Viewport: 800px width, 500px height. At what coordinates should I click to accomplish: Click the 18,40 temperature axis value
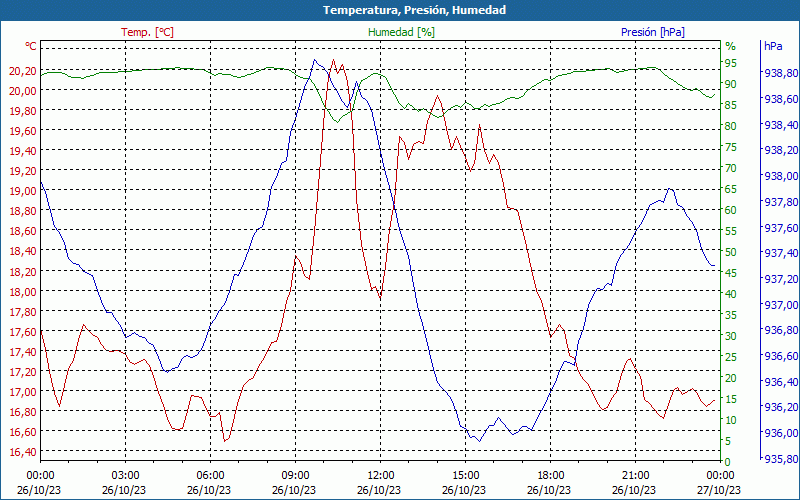pyautogui.click(x=23, y=251)
